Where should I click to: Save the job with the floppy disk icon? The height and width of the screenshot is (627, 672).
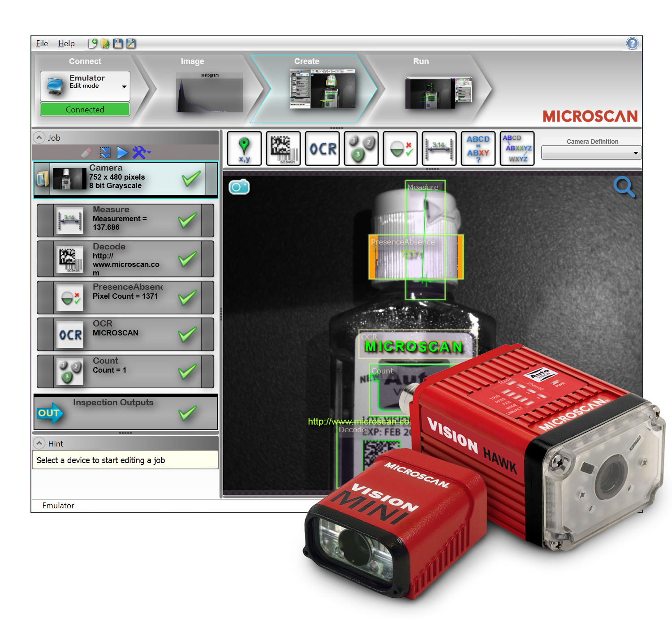point(117,43)
